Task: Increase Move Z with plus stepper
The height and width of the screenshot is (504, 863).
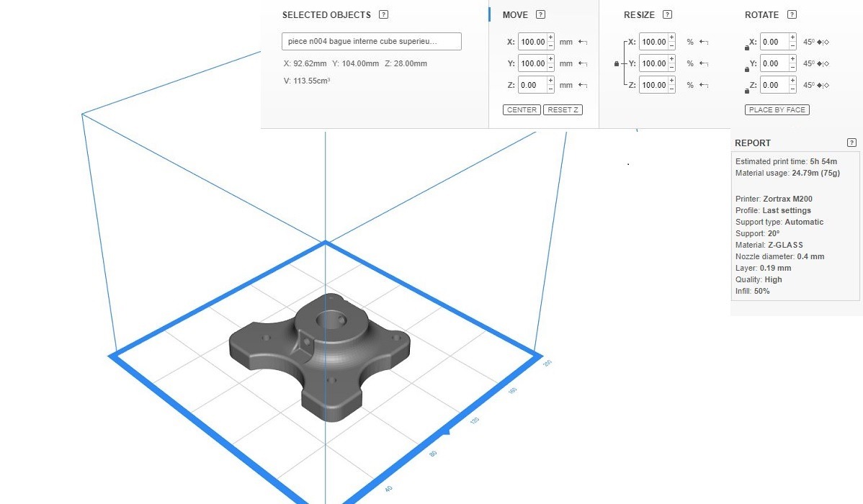Action: coord(550,81)
